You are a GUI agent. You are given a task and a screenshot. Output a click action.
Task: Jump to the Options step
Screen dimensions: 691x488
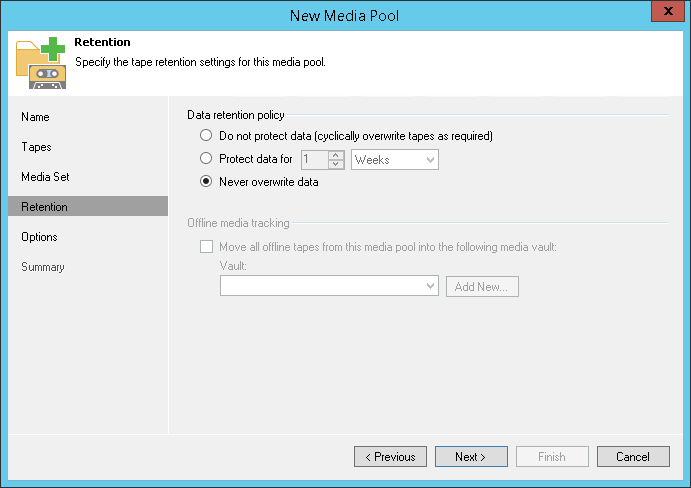40,237
